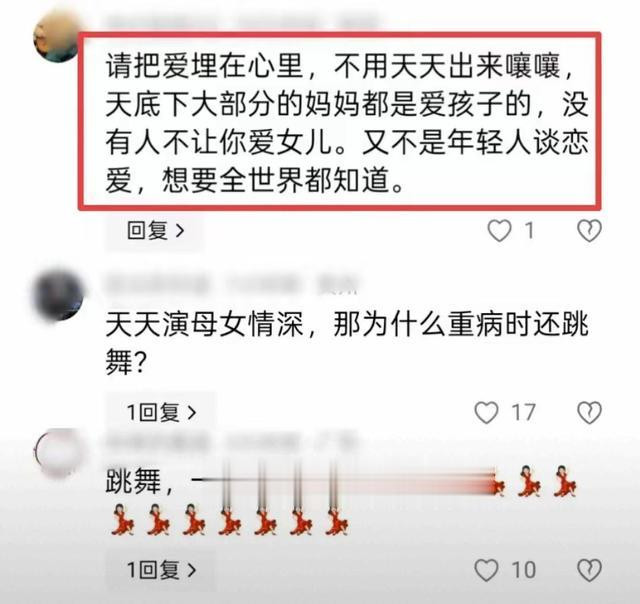Screen dimensions: 640x604
Task: Click the like count 17
Action: 524,412
